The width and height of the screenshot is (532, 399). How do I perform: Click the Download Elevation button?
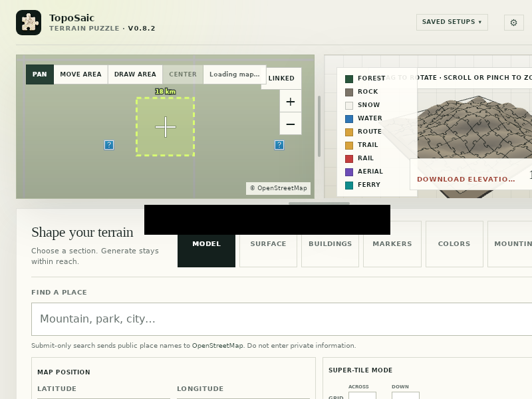pos(466,179)
